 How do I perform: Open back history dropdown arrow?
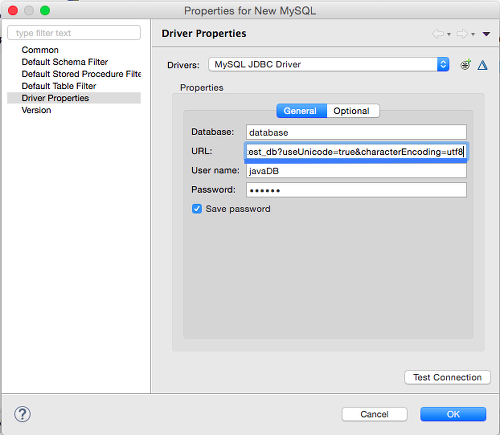pos(449,34)
